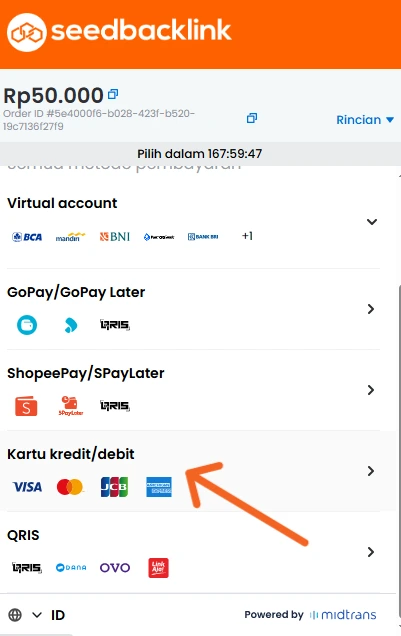Select the Visa card logo
Viewport: 401px width, 636px height.
pyautogui.click(x=27, y=487)
